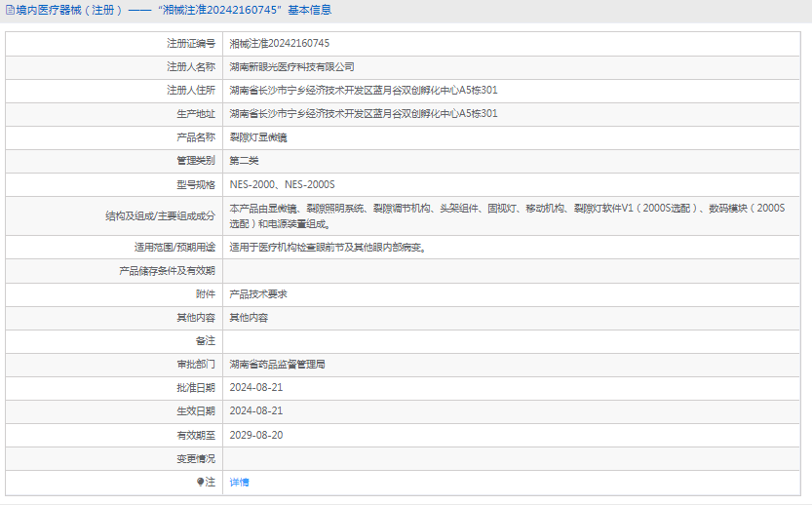Screen dimensions: 812x505
Task: Select product name 裂隙灯显微镜
Action: [x=258, y=137]
